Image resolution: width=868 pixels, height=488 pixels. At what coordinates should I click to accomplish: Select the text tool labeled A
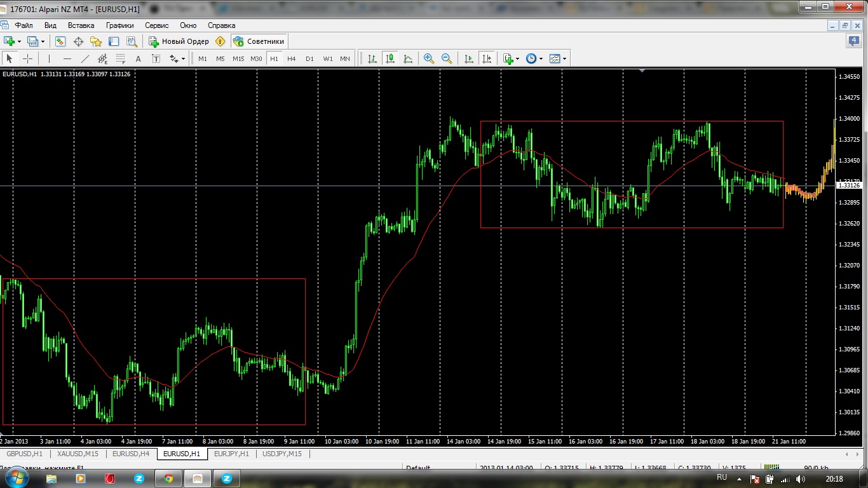tap(139, 58)
